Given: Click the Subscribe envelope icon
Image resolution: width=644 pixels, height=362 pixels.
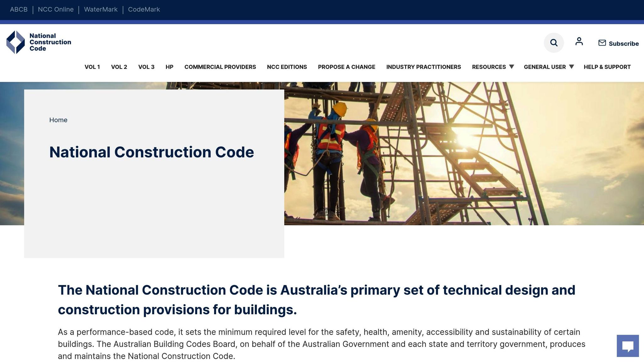Looking at the screenshot, I should point(602,43).
